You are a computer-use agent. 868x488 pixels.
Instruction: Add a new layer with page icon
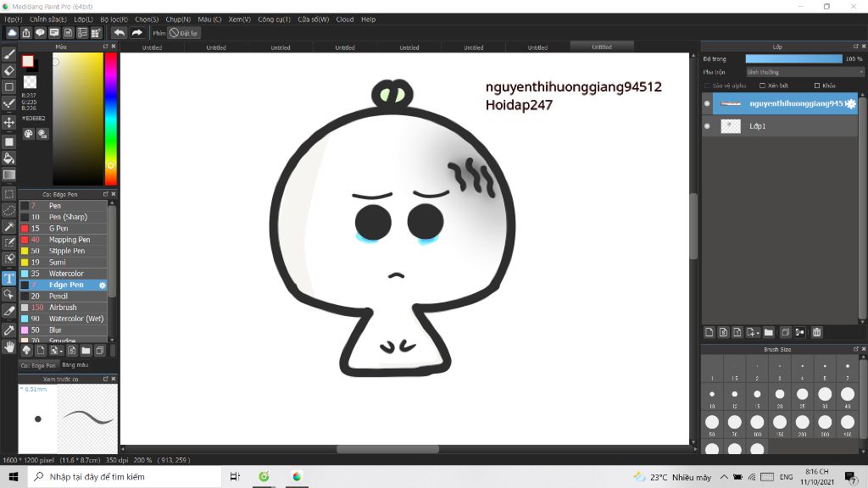coord(709,332)
